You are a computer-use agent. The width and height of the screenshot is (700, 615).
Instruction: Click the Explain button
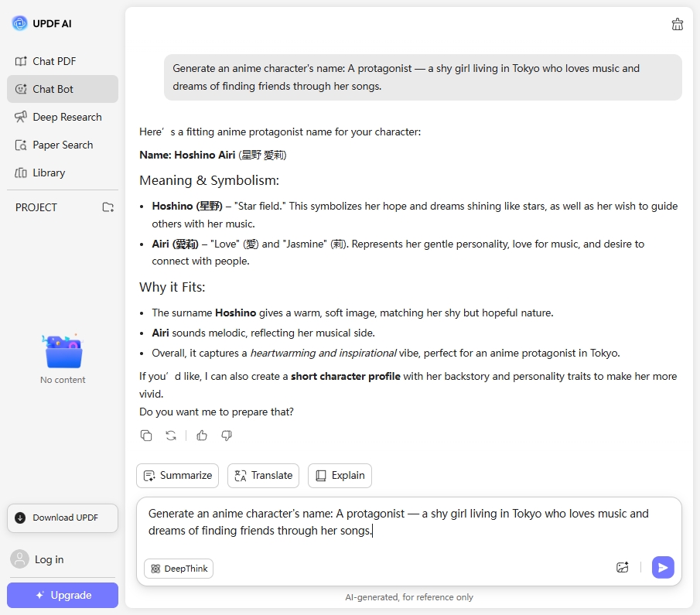click(x=340, y=476)
